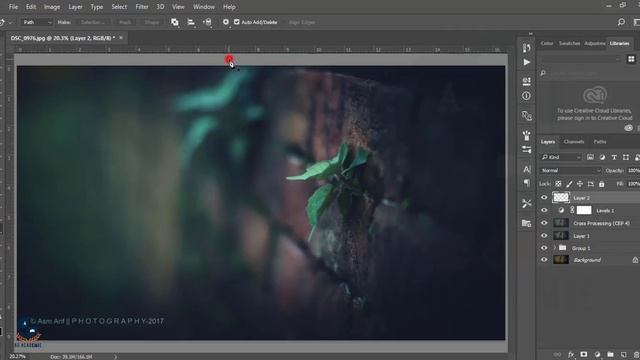Screen dimensions: 640x360
Task: Open the Normal blend mode dropdown
Action: click(x=571, y=170)
